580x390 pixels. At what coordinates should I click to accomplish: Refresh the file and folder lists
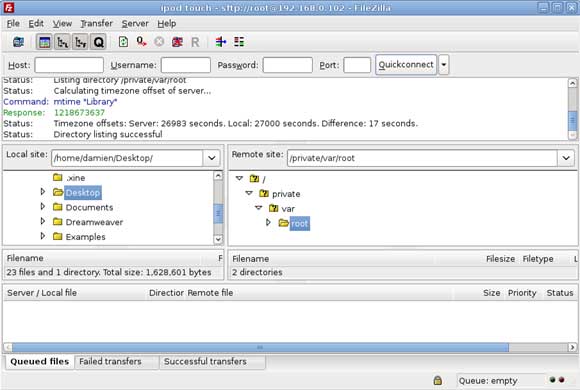(x=124, y=42)
